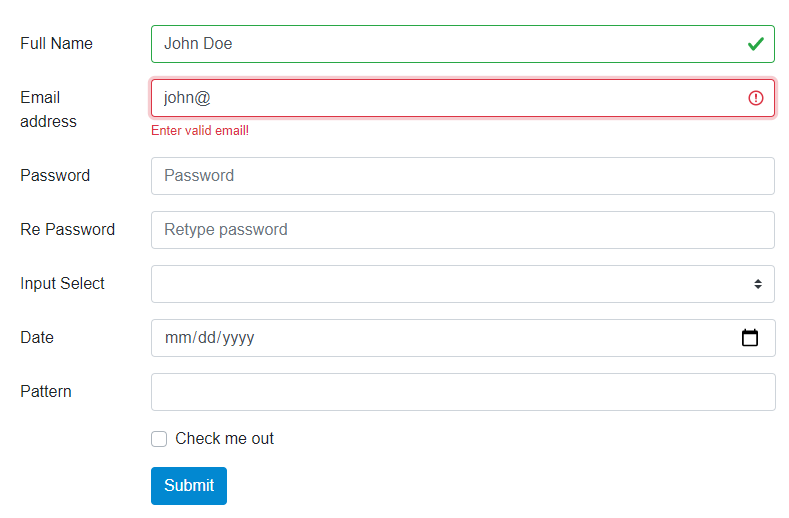The height and width of the screenshot is (518, 789).
Task: Open the Input Select dropdown
Action: tap(450, 284)
